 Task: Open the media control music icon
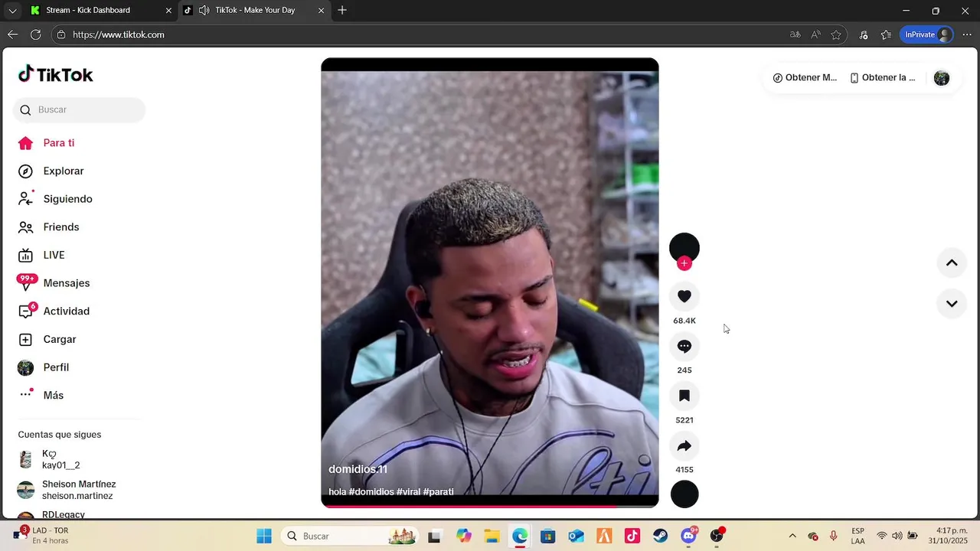tap(864, 34)
